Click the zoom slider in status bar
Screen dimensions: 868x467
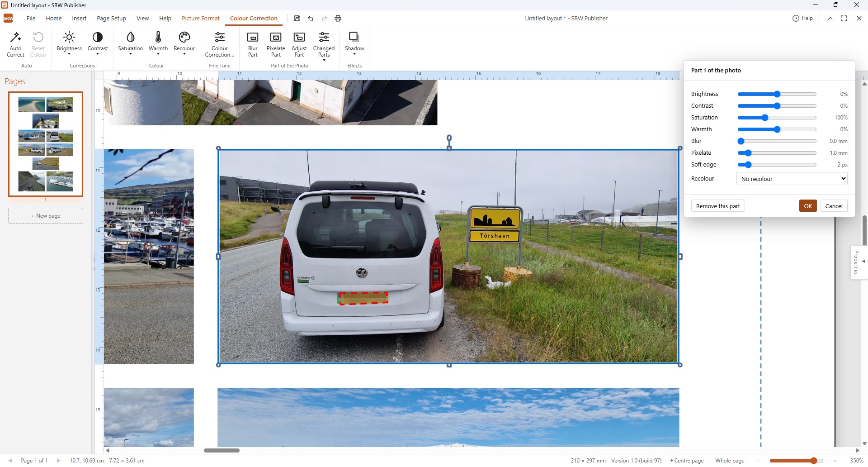(796, 461)
